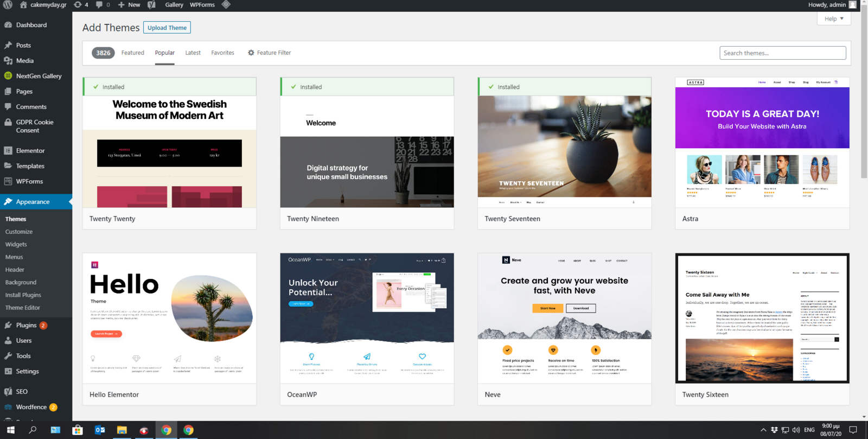Open Gallery in the admin bar
The width and height of the screenshot is (868, 439).
(x=174, y=5)
